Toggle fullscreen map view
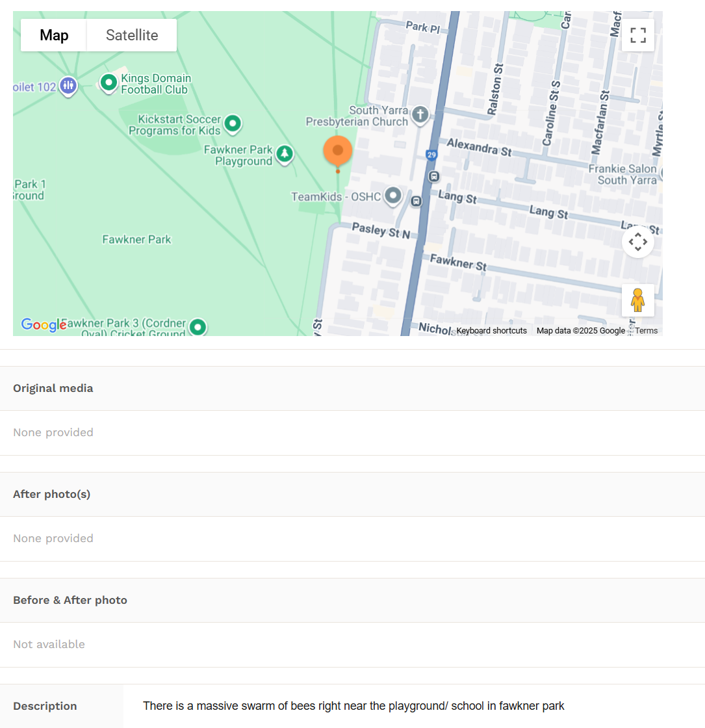Image resolution: width=705 pixels, height=728 pixels. pos(637,35)
